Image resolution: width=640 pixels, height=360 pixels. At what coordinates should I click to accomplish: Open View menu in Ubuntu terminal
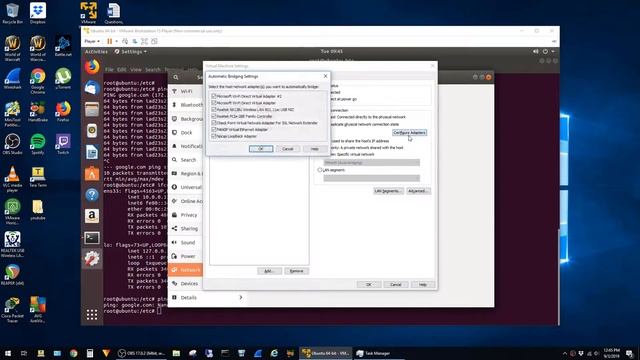click(x=136, y=69)
